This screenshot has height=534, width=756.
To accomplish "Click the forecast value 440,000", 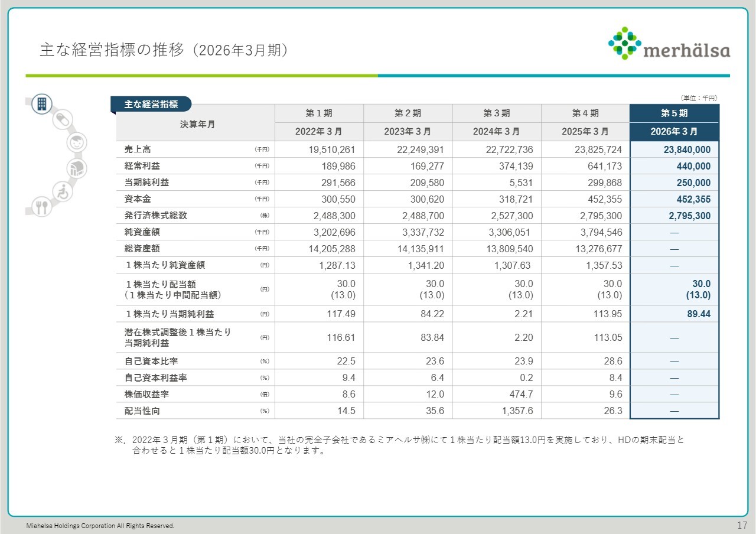I will pos(693,167).
